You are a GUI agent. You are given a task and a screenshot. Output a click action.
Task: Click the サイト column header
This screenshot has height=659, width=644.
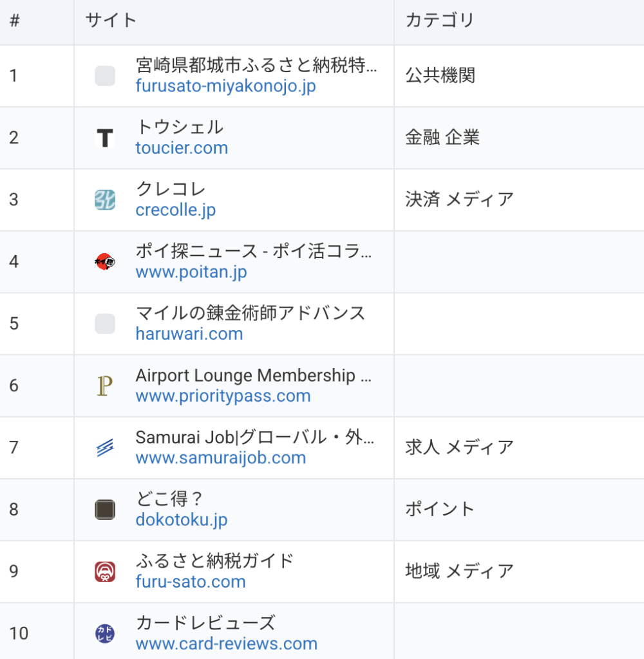(x=111, y=21)
